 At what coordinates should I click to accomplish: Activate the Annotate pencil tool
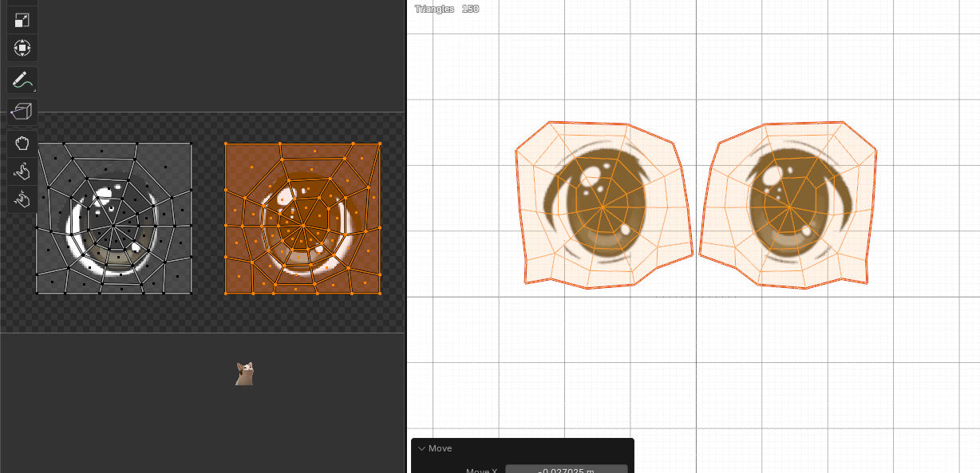pos(22,80)
